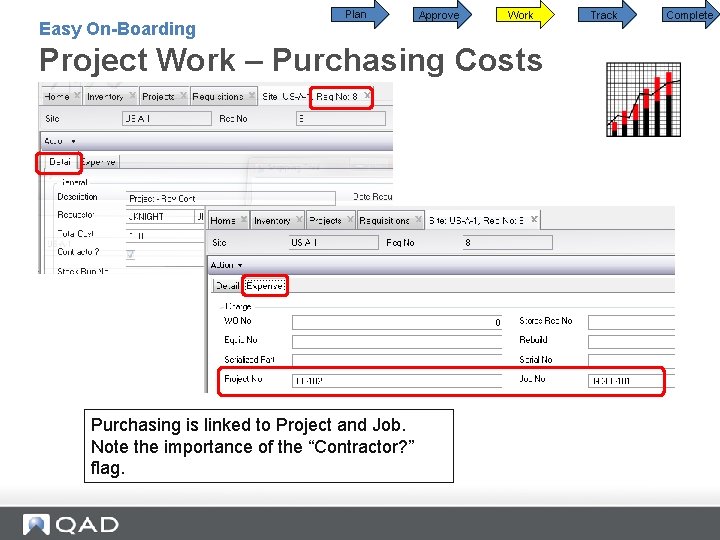
Task: Click Description field Project - Rev Cost
Action: coord(231,198)
